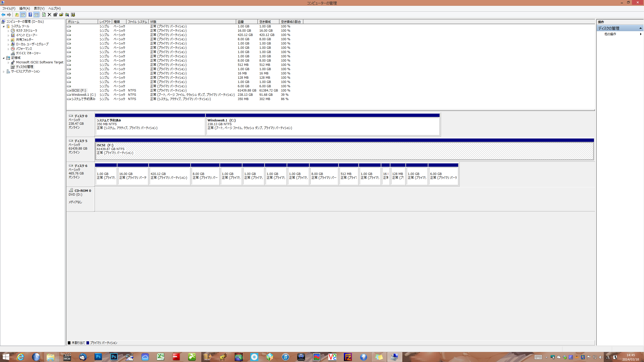The width and height of the screenshot is (644, 362).
Task: Click the Refresh icon in toolbar
Action: (x=44, y=15)
